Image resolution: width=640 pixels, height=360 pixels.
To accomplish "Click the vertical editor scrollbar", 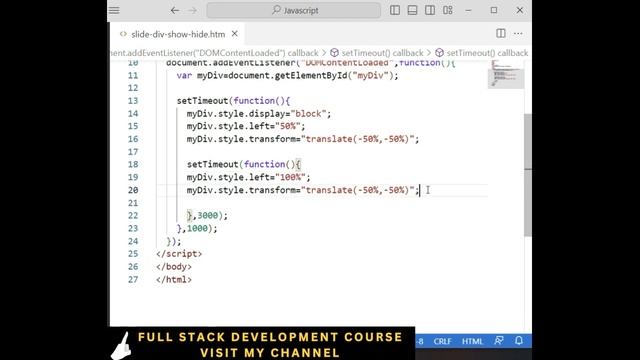I will coord(528,175).
